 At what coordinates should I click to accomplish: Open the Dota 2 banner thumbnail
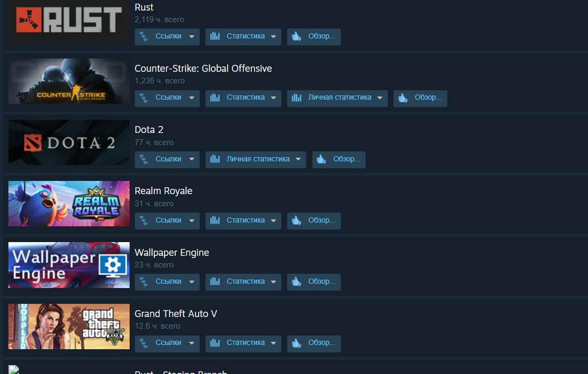point(69,142)
